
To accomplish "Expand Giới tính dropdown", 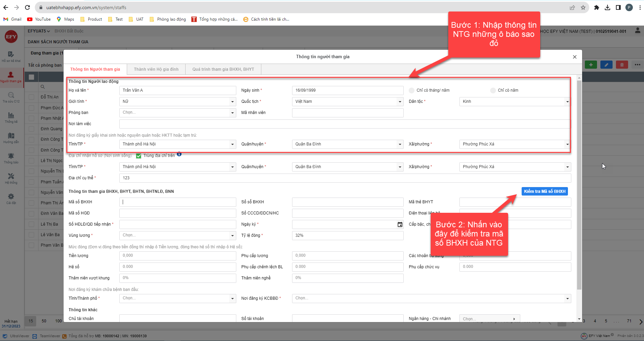I will 232,101.
